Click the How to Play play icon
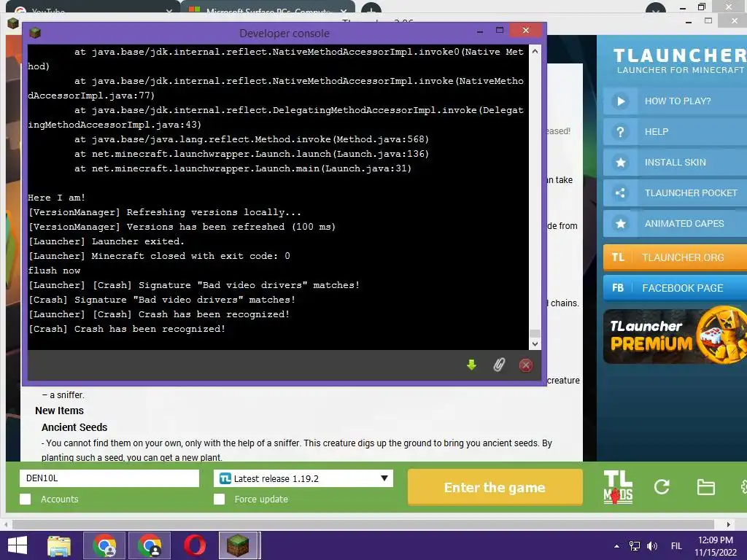The width and height of the screenshot is (747, 560). click(620, 101)
